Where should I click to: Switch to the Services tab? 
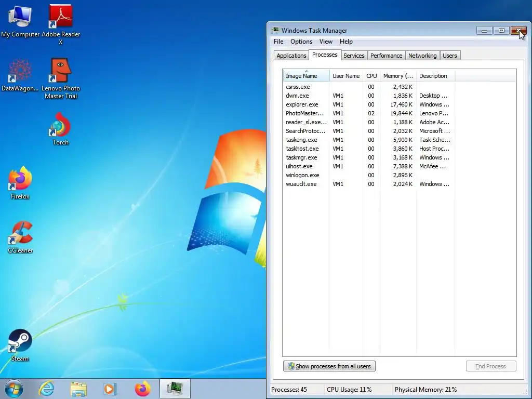354,56
